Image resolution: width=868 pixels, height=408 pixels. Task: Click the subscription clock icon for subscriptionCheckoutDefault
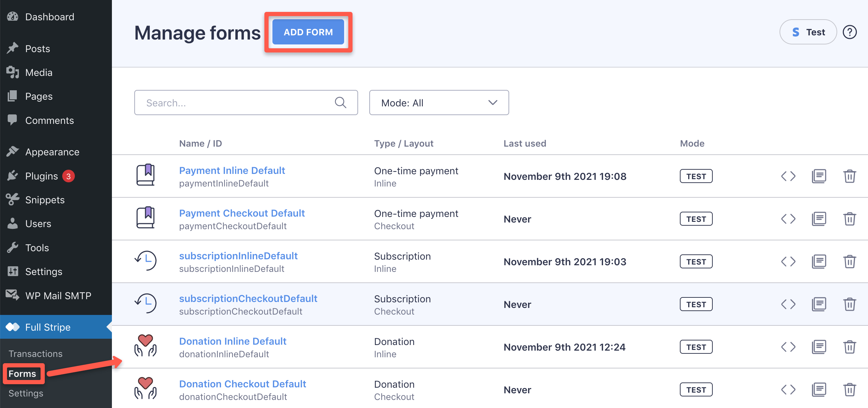pyautogui.click(x=145, y=303)
